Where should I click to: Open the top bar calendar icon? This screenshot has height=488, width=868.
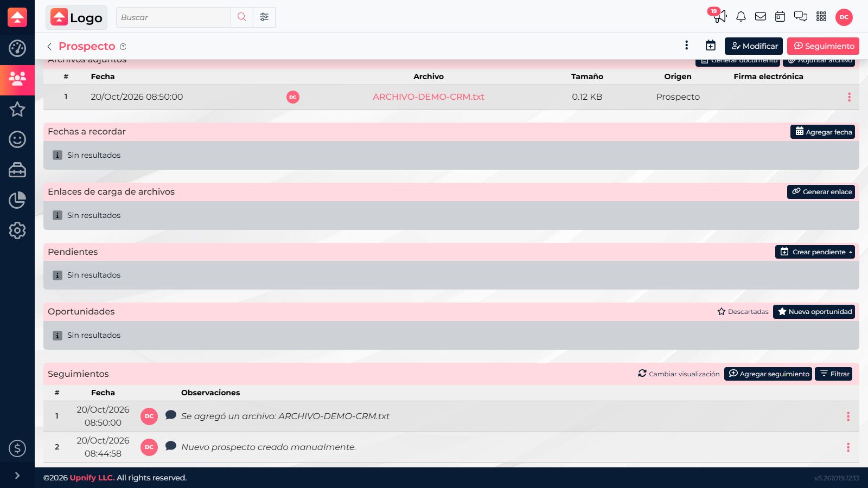(x=780, y=17)
